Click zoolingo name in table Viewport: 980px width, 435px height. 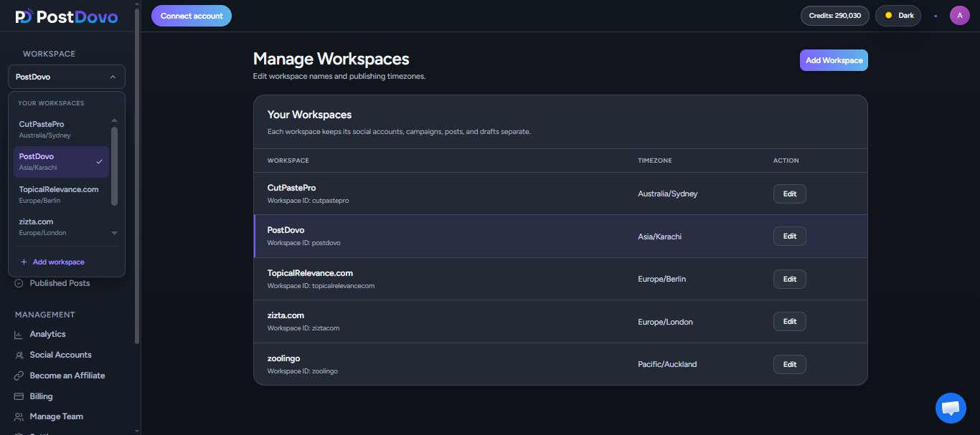tap(283, 358)
